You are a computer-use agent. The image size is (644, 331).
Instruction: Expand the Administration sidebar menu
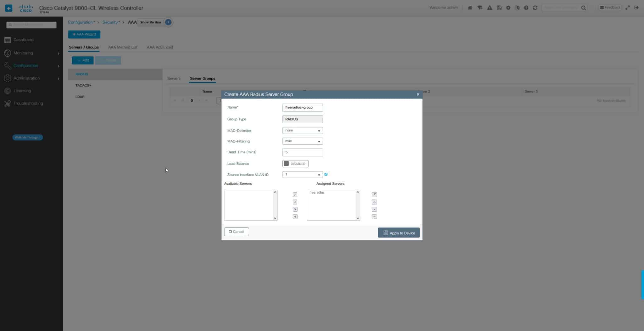[31, 78]
